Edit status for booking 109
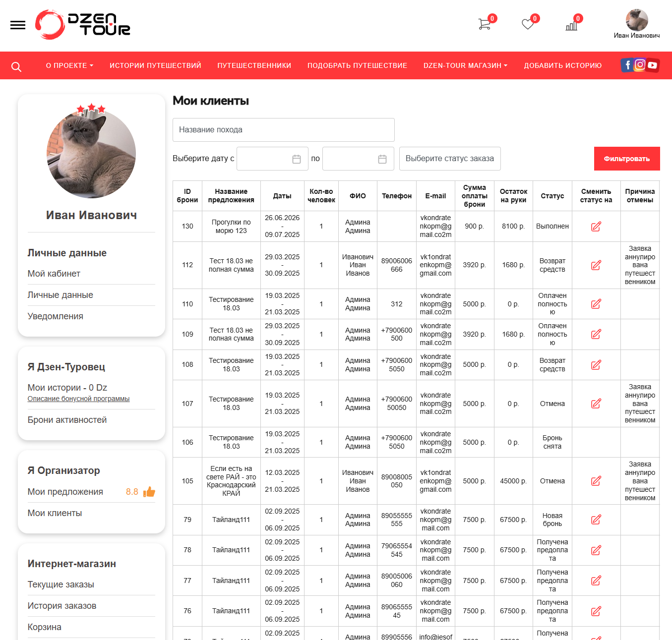Viewport: 672px width, 640px height. pos(596,334)
